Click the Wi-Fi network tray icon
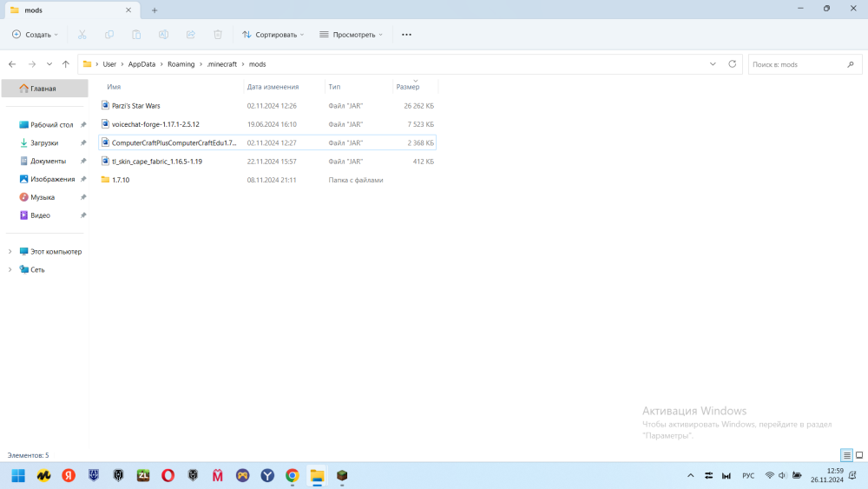 [x=769, y=475]
